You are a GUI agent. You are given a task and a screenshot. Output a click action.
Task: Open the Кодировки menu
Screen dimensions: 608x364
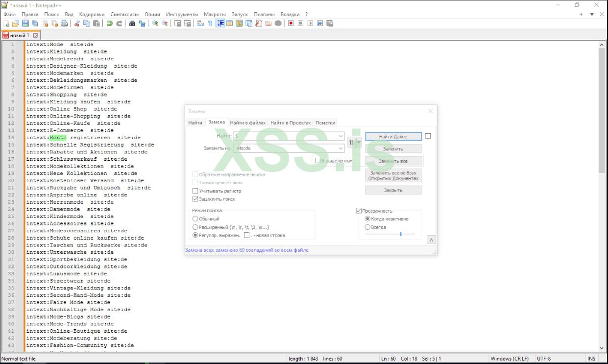point(92,14)
